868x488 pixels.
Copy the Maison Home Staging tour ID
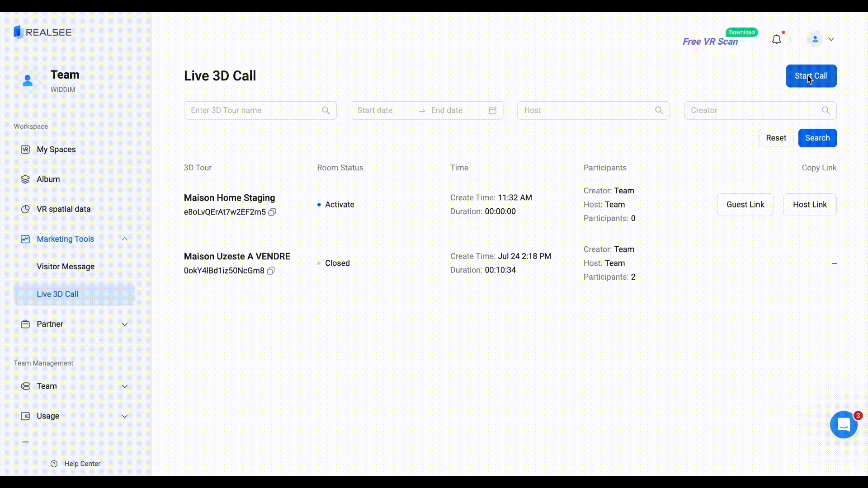click(x=272, y=212)
